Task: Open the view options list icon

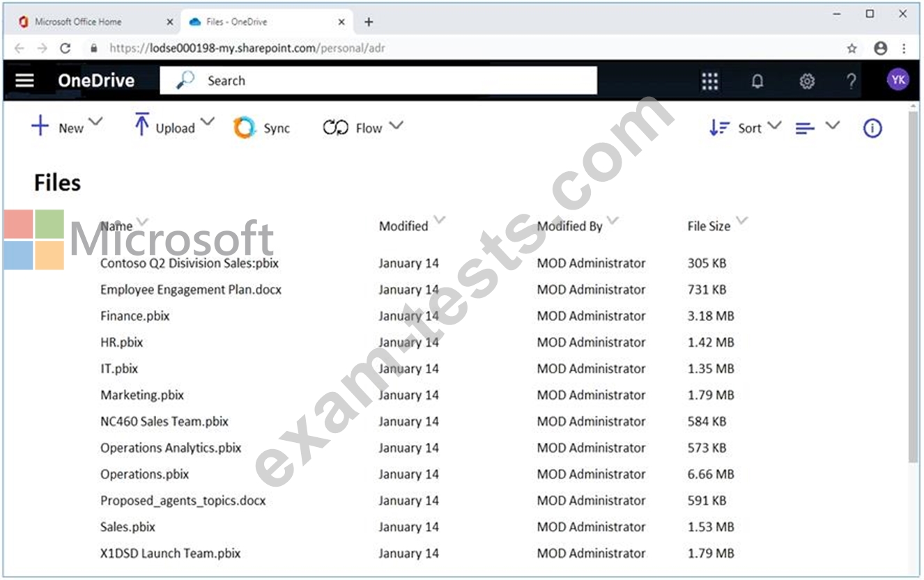Action: (x=805, y=128)
